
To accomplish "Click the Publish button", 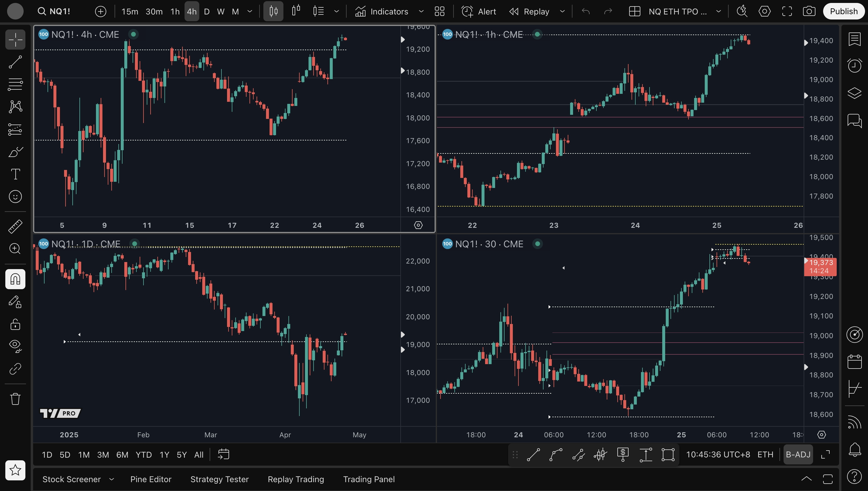I will (x=843, y=12).
